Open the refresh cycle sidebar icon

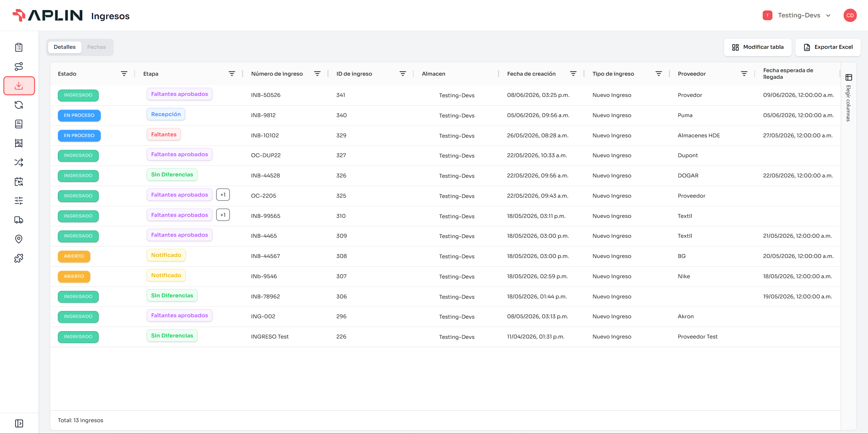pyautogui.click(x=19, y=105)
